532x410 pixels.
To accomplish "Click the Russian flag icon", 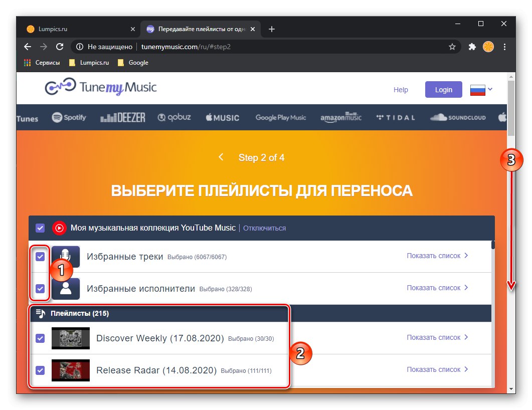I will tap(477, 90).
